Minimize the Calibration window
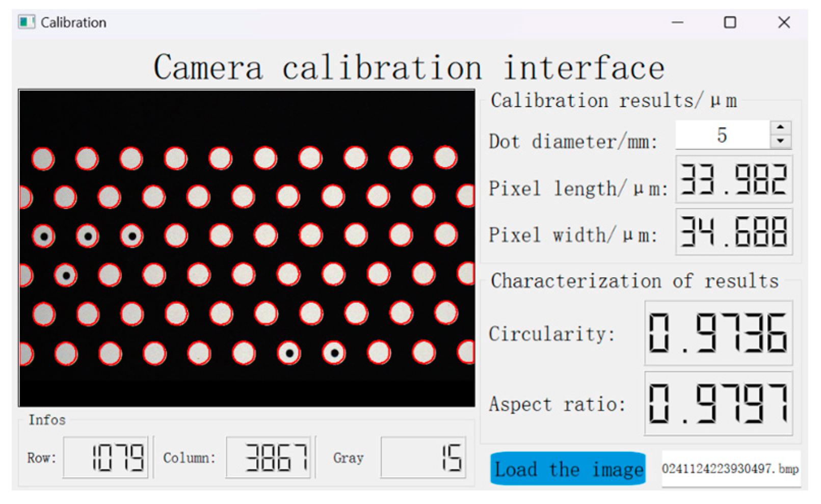The width and height of the screenshot is (821, 504). click(677, 22)
